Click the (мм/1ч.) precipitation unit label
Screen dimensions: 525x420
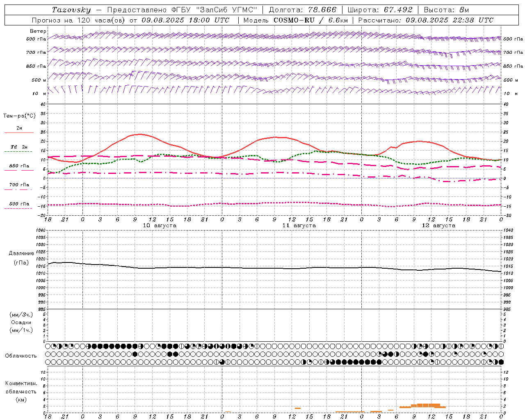[x=21, y=330]
